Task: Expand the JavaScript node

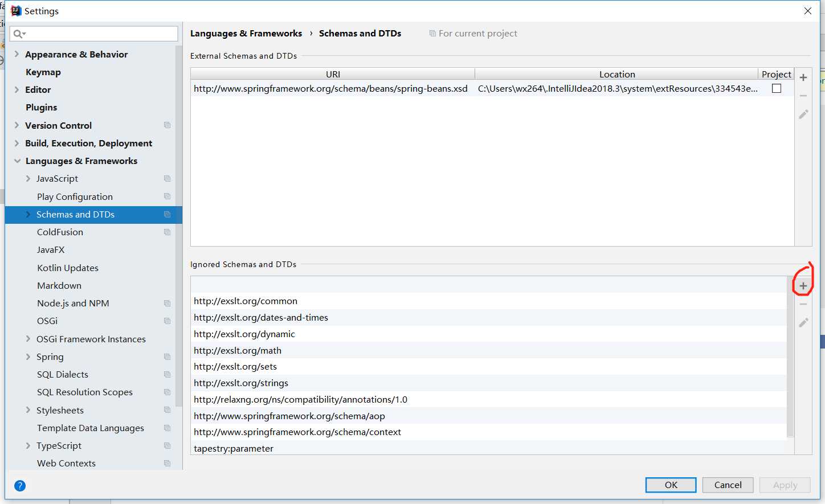Action: pos(28,178)
